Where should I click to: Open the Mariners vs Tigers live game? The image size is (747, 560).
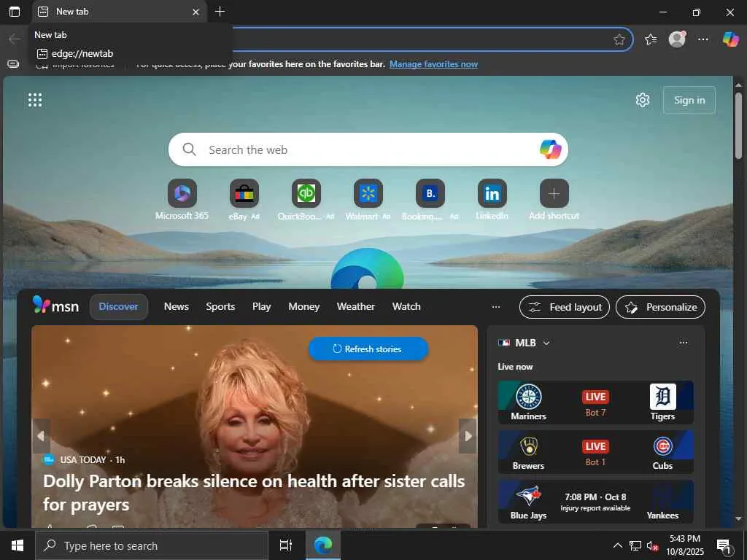595,402
